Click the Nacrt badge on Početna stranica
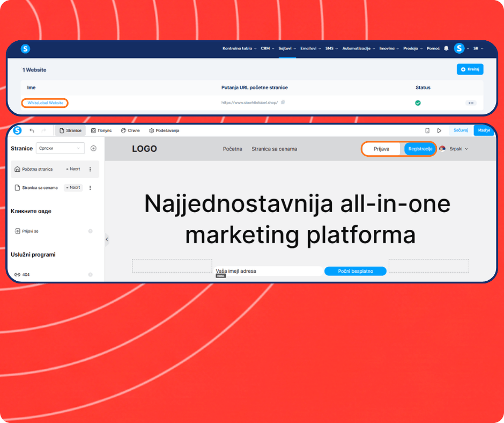 73,169
